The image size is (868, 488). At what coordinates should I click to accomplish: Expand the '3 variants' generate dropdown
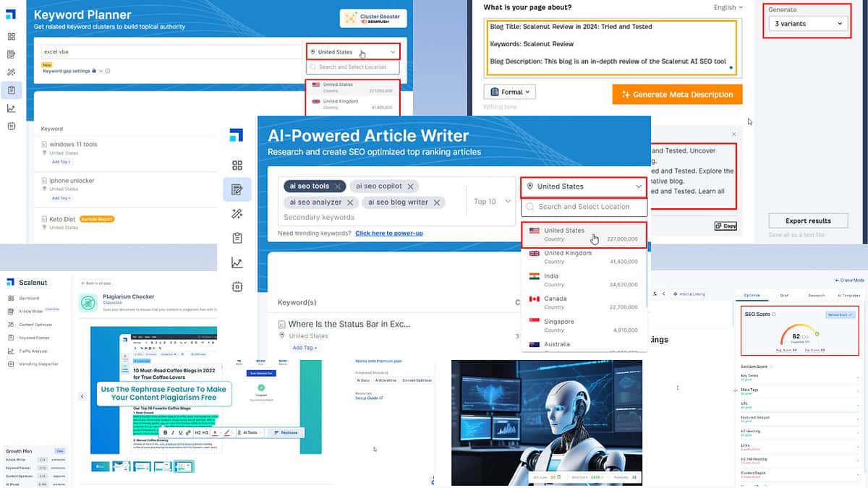(x=808, y=22)
